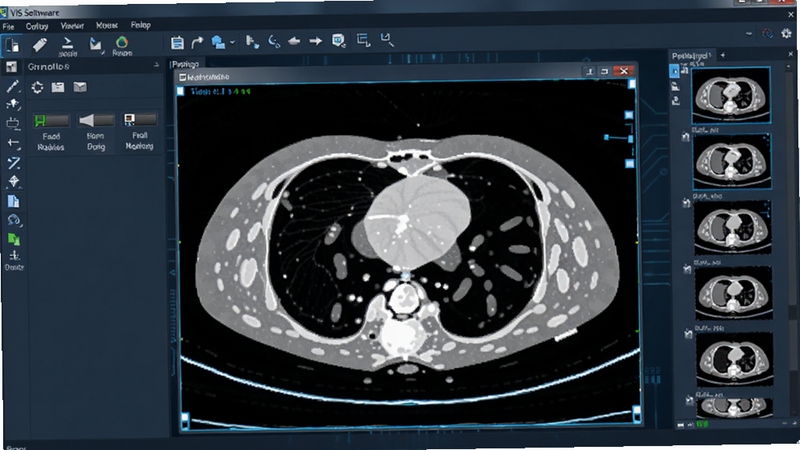Select the diamond pointer tool in left sidebar
This screenshot has height=450, width=800.
click(x=14, y=182)
